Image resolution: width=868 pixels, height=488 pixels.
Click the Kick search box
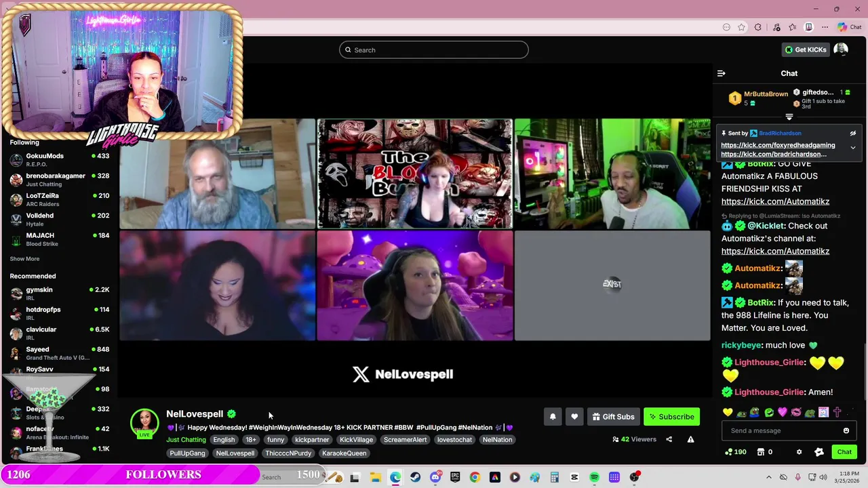(x=434, y=49)
